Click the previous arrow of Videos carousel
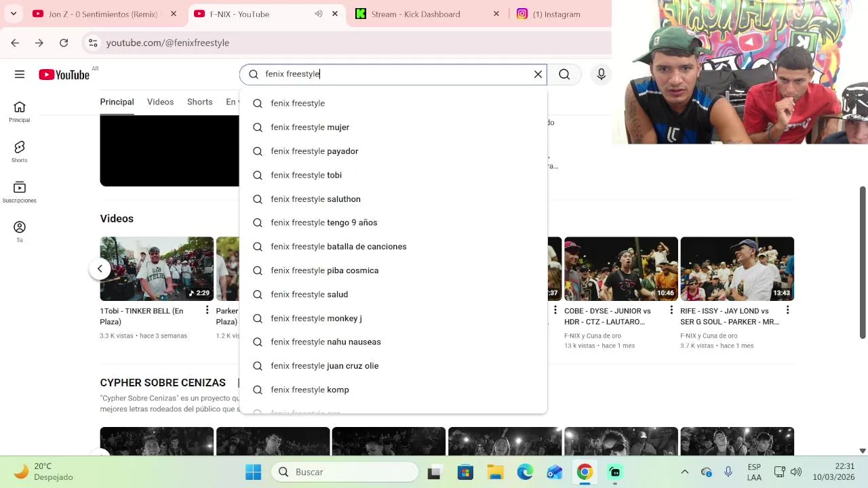Screen dimensions: 868x488 pos(100,268)
